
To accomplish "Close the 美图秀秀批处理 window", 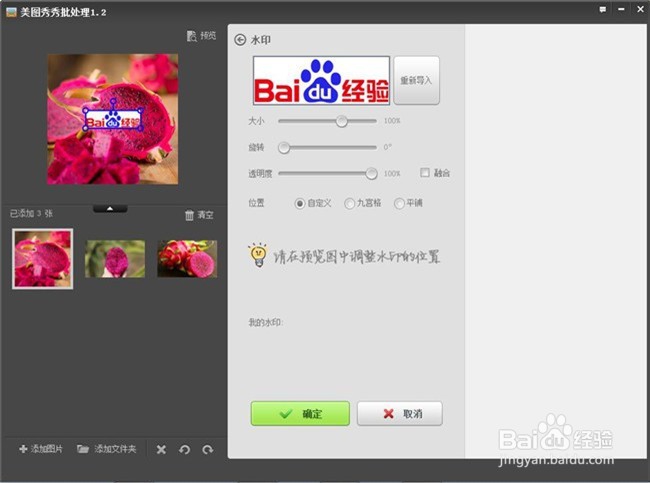I will point(640,9).
